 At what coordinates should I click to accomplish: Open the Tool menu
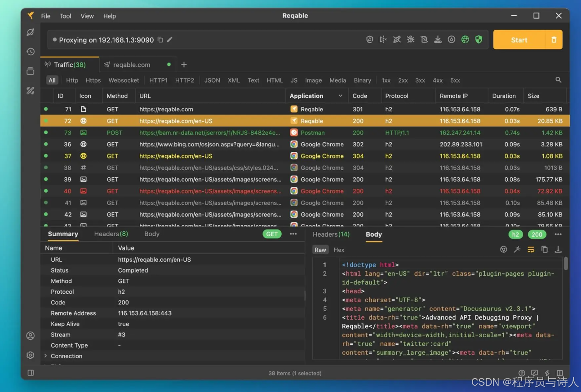click(x=66, y=16)
